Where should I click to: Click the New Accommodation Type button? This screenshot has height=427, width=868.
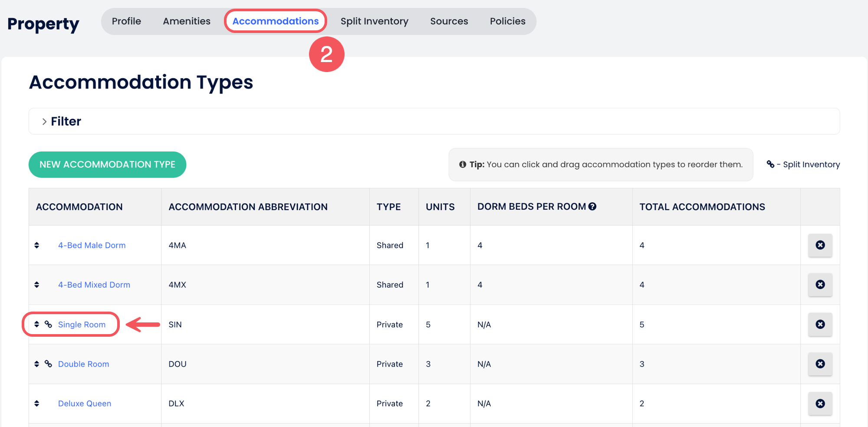(x=107, y=164)
